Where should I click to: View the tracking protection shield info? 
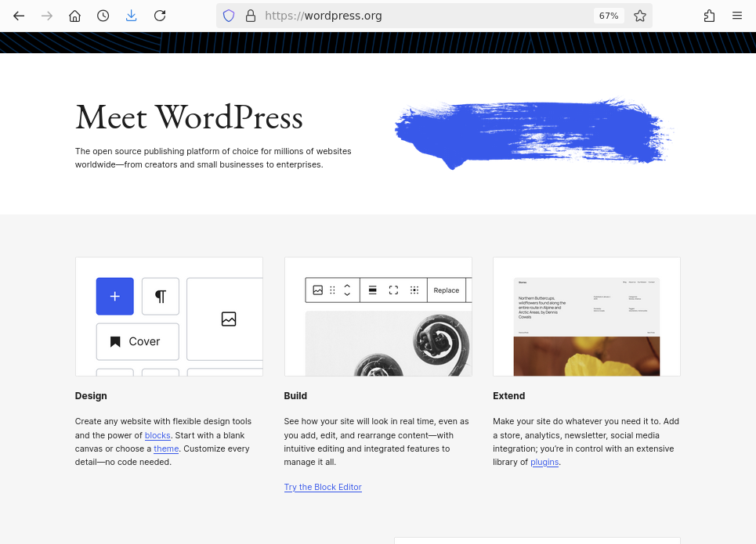pyautogui.click(x=229, y=16)
